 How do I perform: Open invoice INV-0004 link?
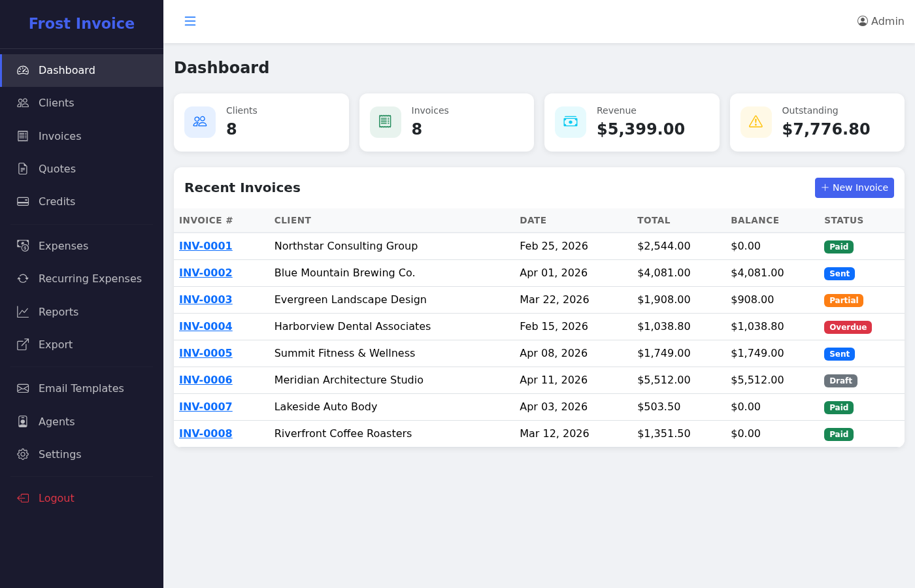pos(205,326)
